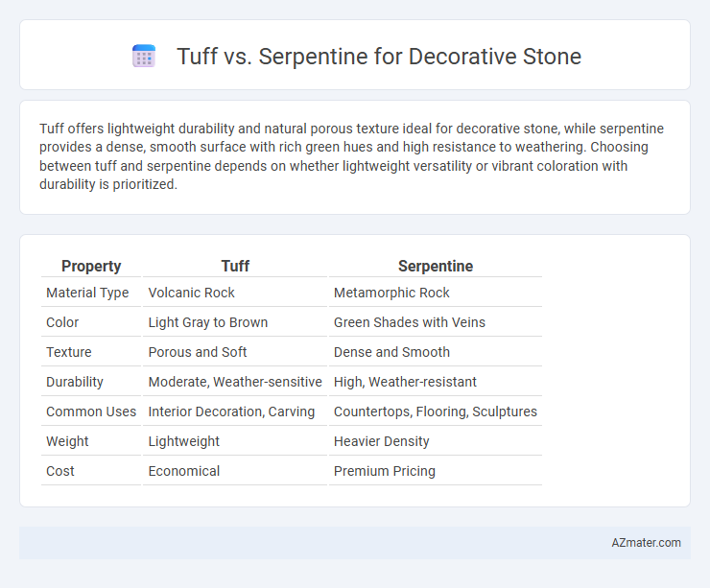Click the 'Green Shades with Veins' cell

(x=410, y=322)
